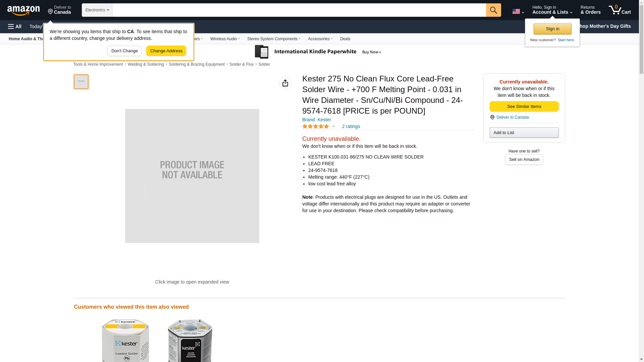Expand the Electronics search category dropdown

coord(97,10)
